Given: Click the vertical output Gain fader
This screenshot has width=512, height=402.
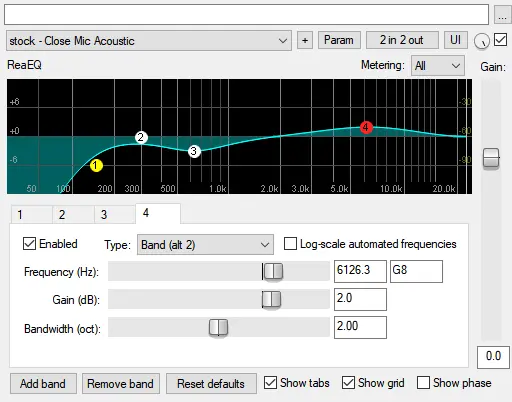Looking at the screenshot, I should coord(491,158).
